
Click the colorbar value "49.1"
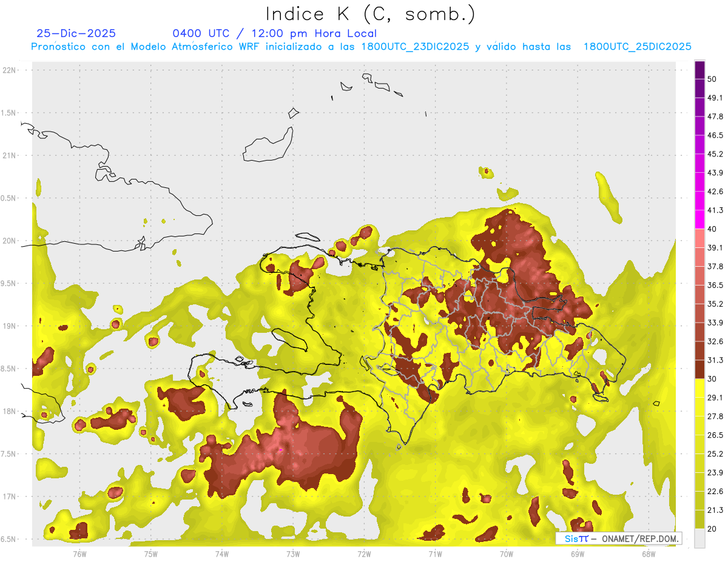(x=715, y=98)
